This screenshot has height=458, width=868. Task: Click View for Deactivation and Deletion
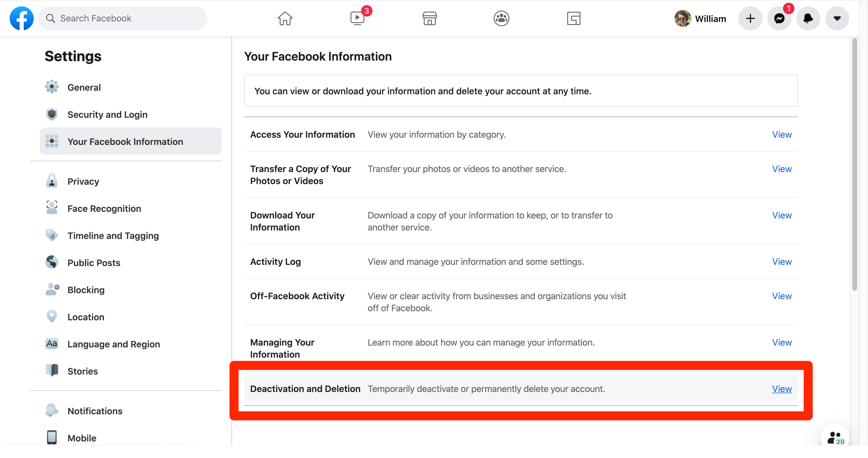coord(782,389)
